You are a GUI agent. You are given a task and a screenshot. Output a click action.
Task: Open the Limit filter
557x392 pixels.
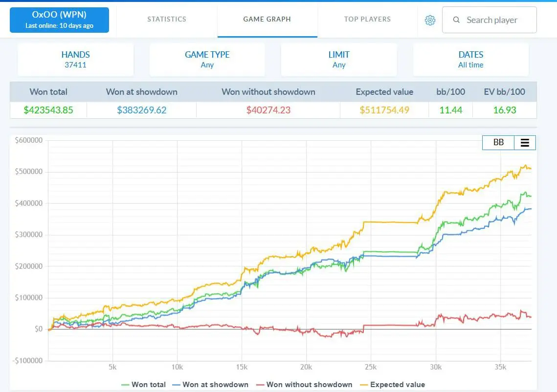point(339,59)
